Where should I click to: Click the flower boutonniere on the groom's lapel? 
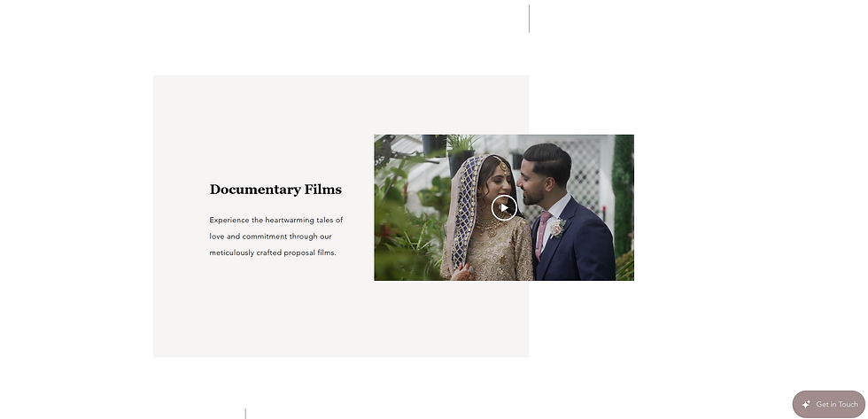557,228
